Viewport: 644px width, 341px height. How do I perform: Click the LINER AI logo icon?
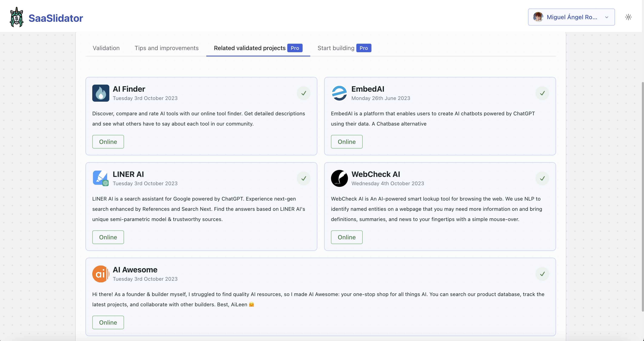(101, 178)
